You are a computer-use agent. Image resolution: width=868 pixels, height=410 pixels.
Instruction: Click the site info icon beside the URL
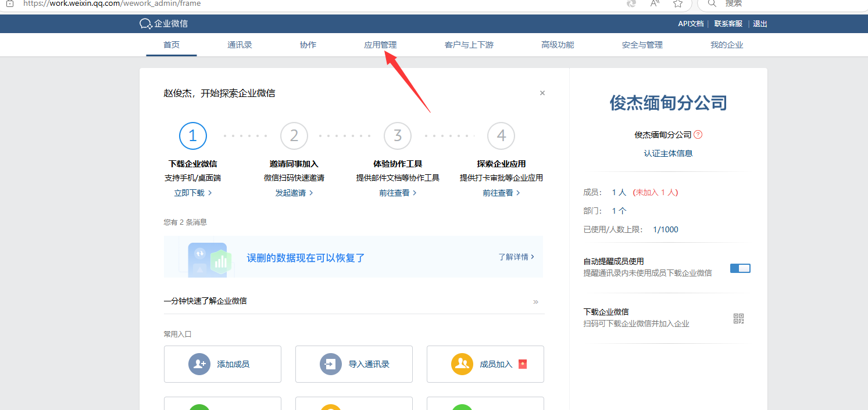9,3
